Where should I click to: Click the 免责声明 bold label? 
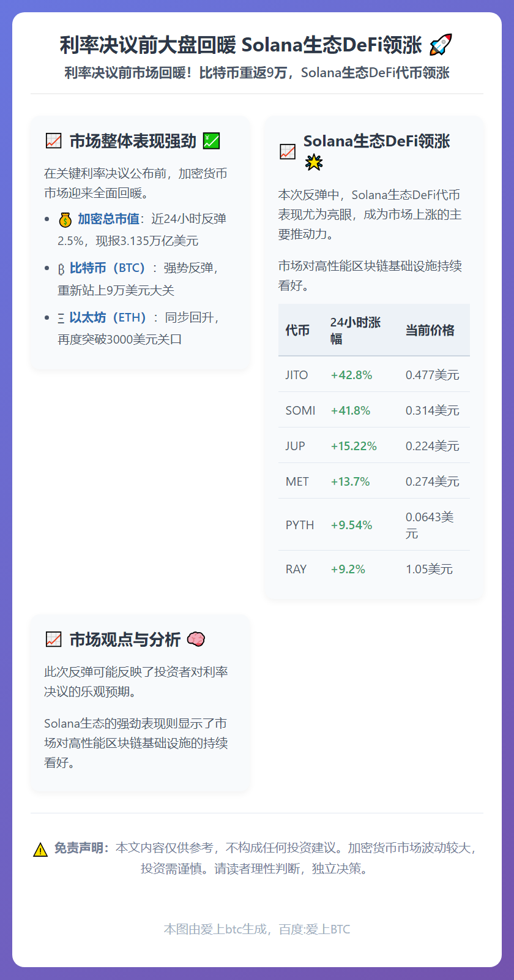(x=81, y=848)
